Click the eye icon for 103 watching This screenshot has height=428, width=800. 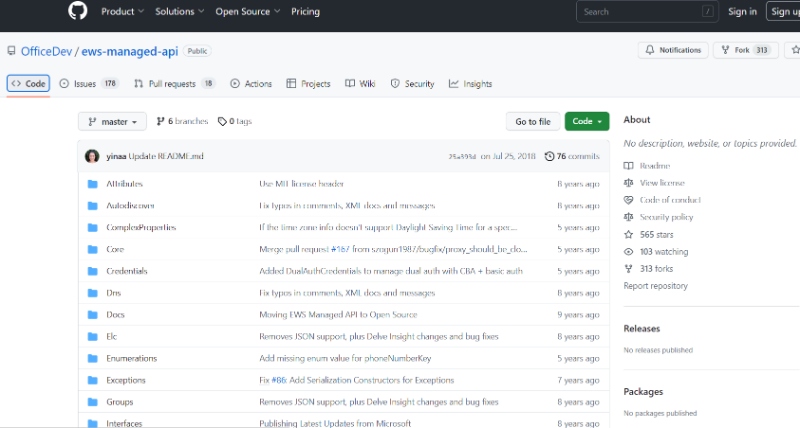(x=628, y=252)
